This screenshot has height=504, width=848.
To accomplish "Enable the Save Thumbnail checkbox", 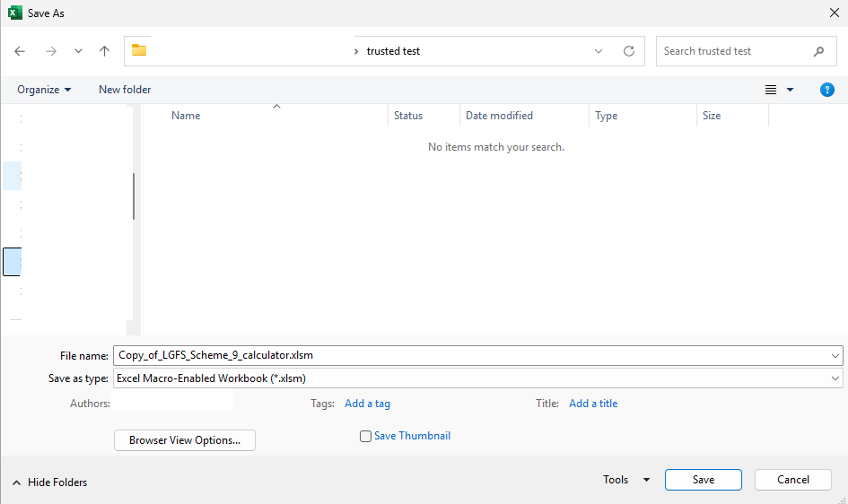I will coord(365,436).
